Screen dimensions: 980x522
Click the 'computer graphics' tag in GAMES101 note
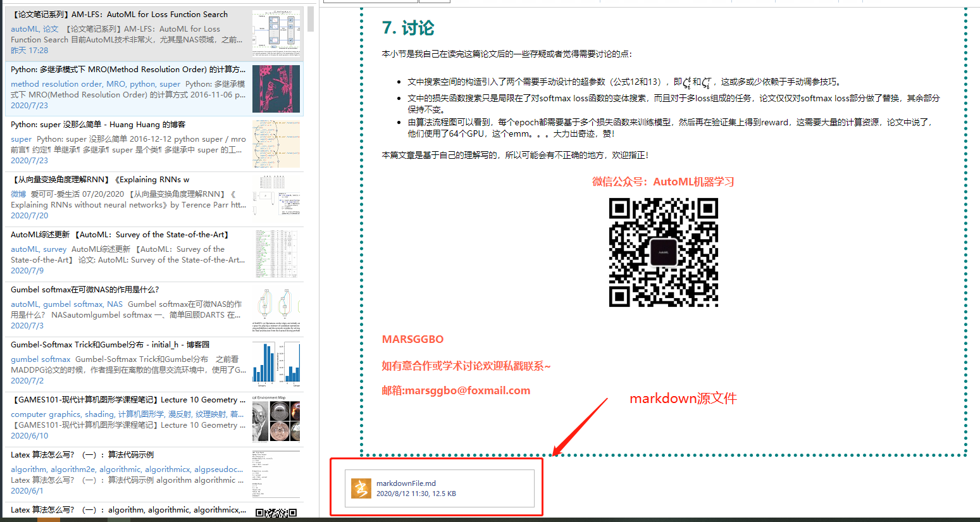[x=46, y=414]
